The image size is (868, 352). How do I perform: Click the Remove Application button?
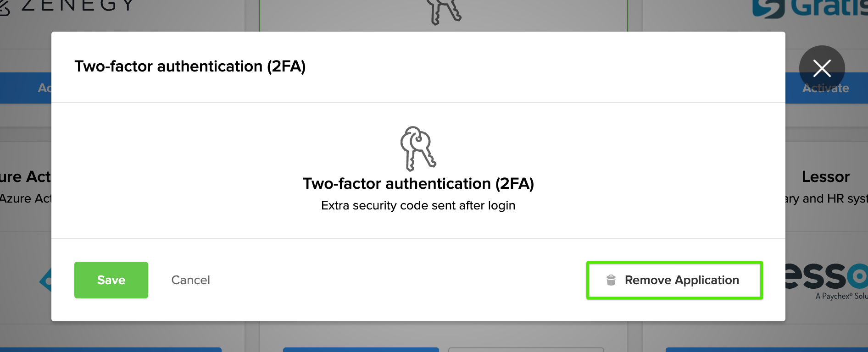(674, 280)
